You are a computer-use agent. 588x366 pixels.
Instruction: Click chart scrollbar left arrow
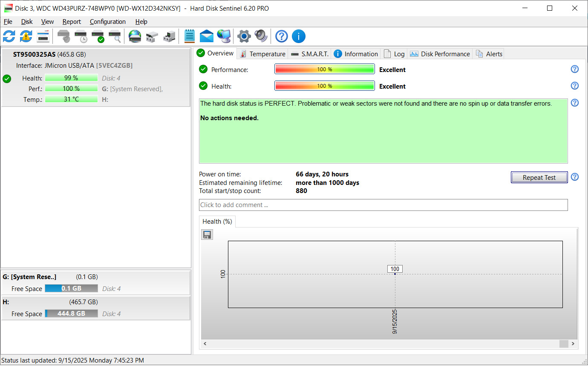pyautogui.click(x=205, y=343)
